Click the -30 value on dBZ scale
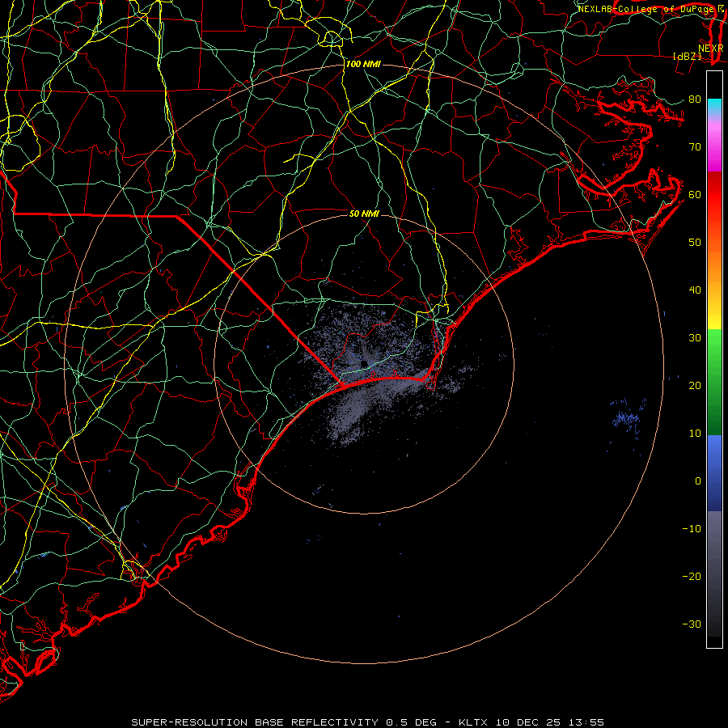The image size is (728, 728). pyautogui.click(x=692, y=624)
